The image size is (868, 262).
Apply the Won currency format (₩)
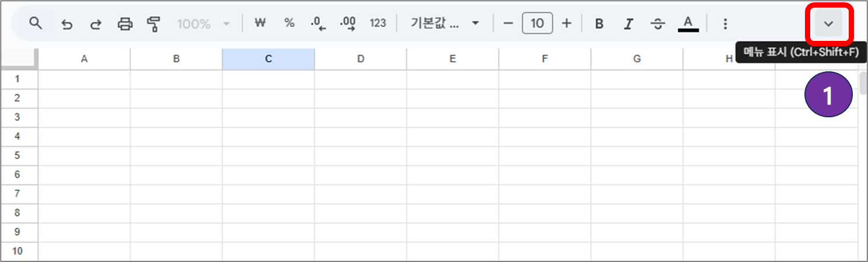[261, 23]
